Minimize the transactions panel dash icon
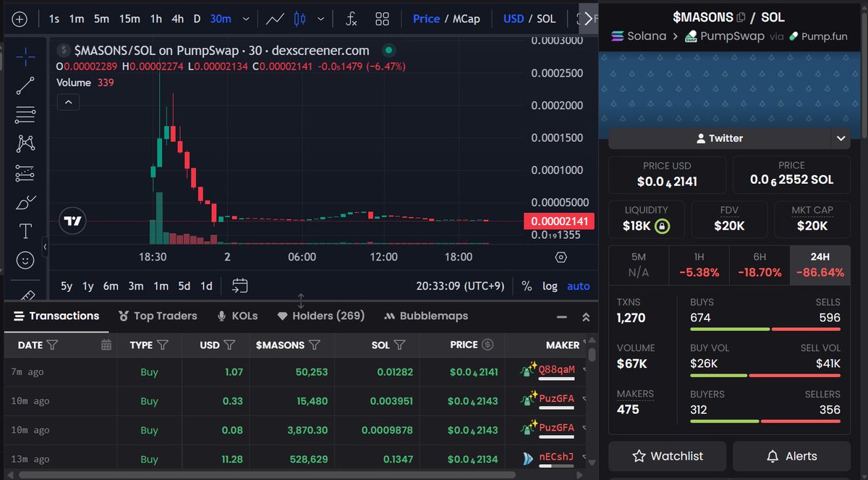 click(x=561, y=317)
